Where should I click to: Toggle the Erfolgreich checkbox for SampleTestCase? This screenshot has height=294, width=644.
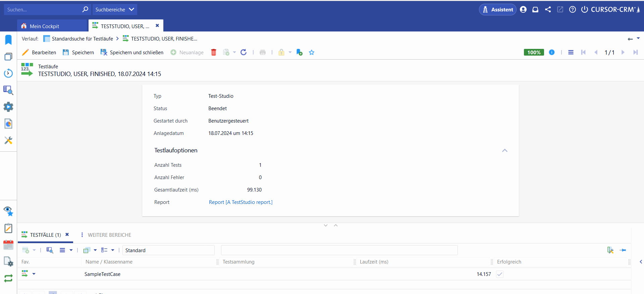500,274
